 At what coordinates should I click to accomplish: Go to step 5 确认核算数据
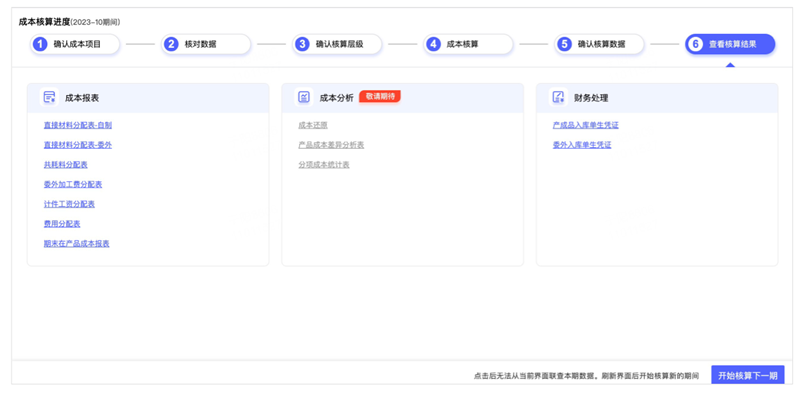tap(599, 44)
